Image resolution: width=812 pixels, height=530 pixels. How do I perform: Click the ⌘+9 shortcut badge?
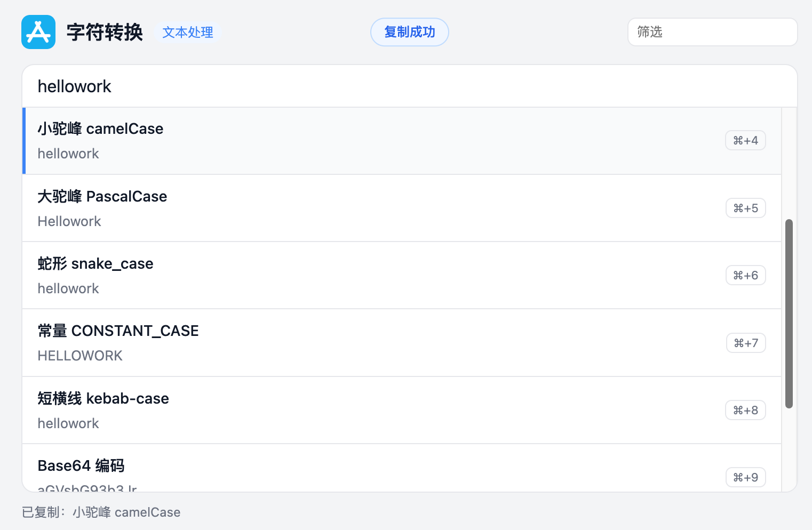click(745, 477)
